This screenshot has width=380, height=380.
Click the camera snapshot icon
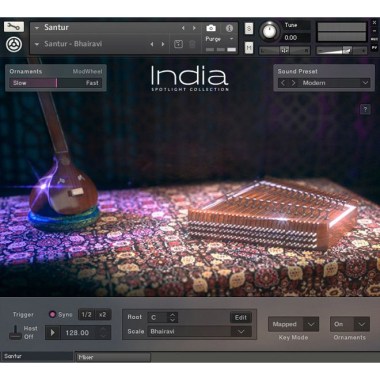[x=211, y=28]
